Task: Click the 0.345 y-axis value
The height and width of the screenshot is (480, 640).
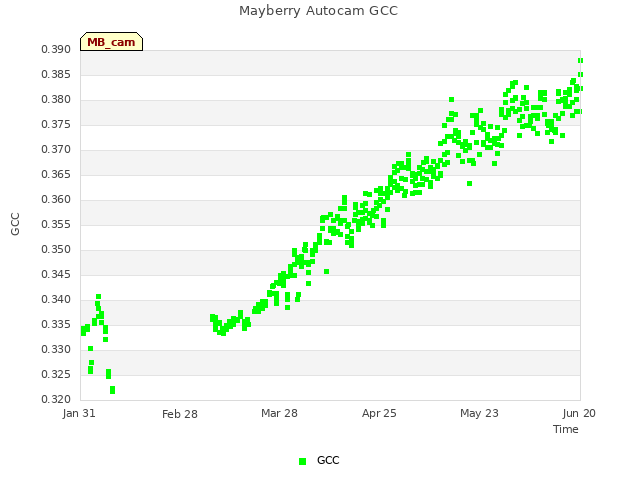Action: click(x=56, y=274)
